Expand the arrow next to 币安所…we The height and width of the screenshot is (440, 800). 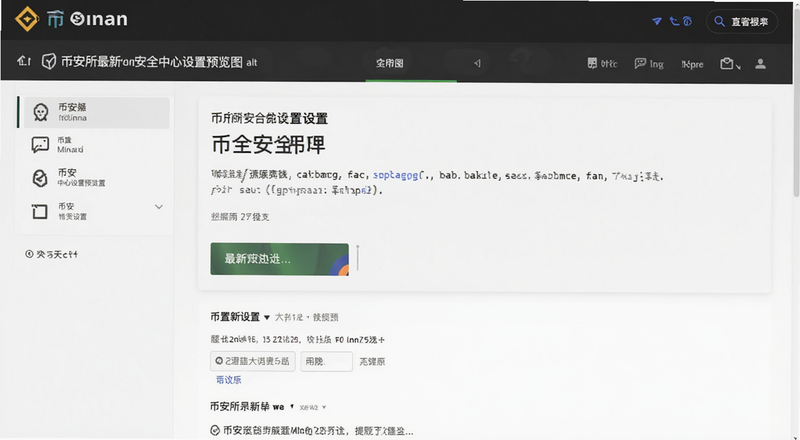(x=292, y=407)
